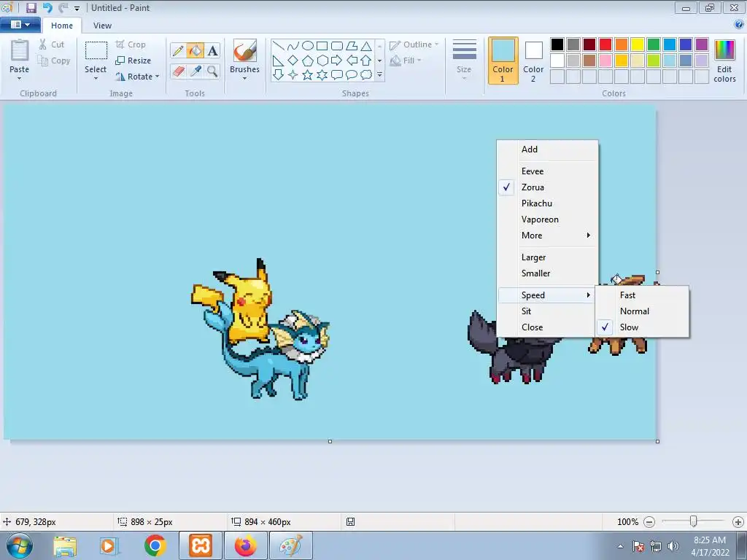Image resolution: width=747 pixels, height=560 pixels.
Task: Open XAMPP from the taskbar
Action: click(201, 545)
